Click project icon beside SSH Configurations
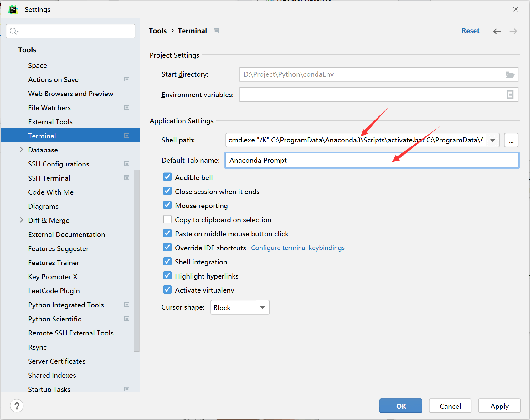Image resolution: width=530 pixels, height=420 pixels. [x=127, y=164]
